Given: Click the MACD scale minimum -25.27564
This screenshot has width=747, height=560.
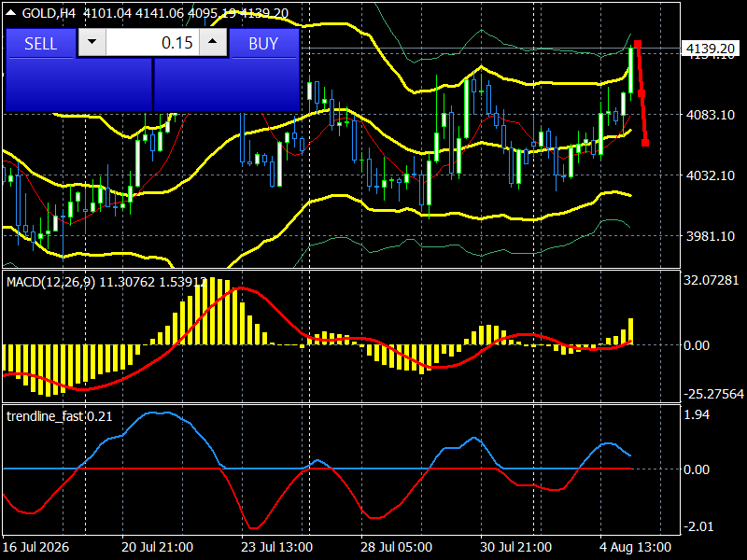Looking at the screenshot, I should pyautogui.click(x=713, y=394).
